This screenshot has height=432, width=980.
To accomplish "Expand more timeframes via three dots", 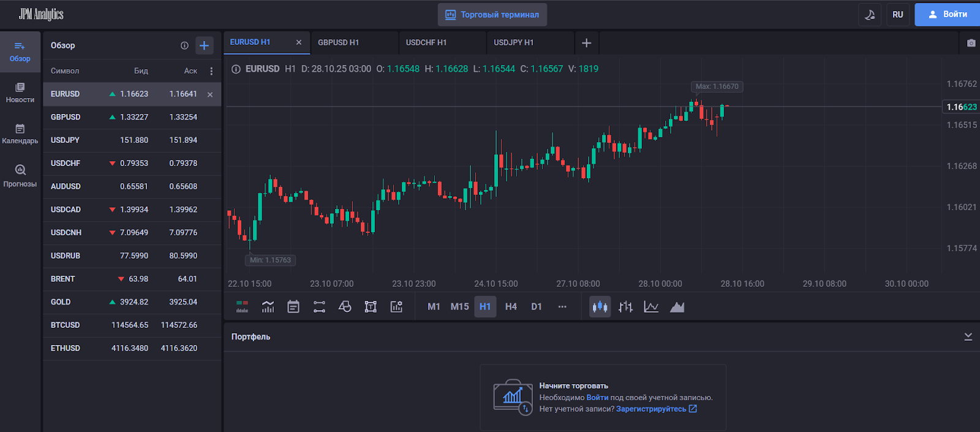I will [x=562, y=306].
